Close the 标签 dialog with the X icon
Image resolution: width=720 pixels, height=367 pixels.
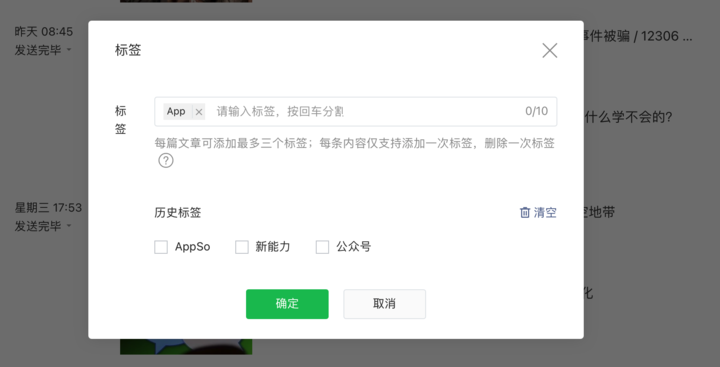(549, 51)
